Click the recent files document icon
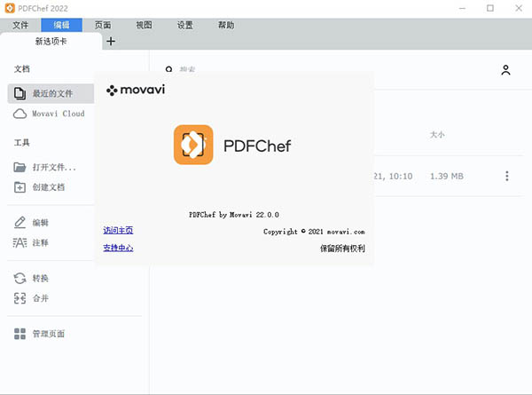Image resolution: width=532 pixels, height=395 pixels. [x=20, y=93]
